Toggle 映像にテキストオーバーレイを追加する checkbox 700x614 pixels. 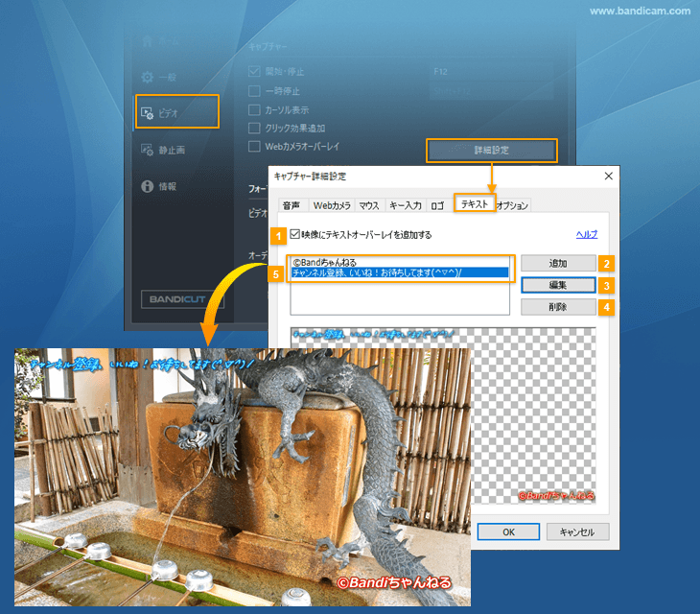(295, 234)
